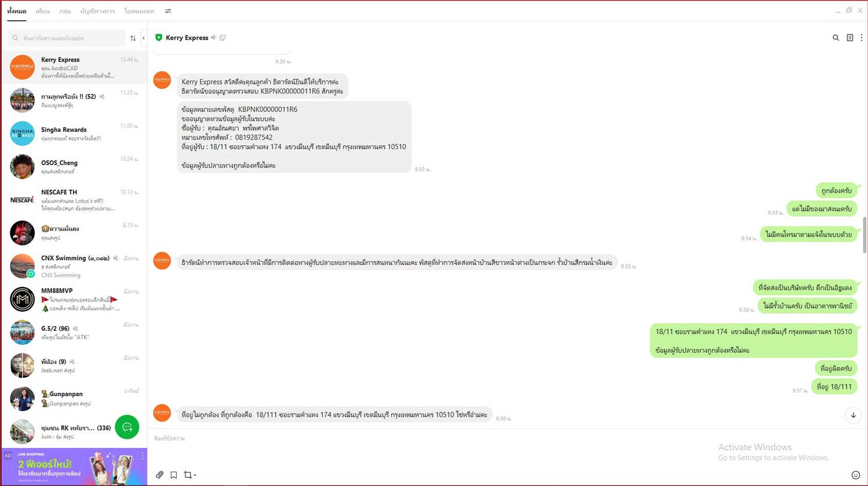Click the green new chat button
This screenshot has width=868, height=486.
click(x=127, y=427)
